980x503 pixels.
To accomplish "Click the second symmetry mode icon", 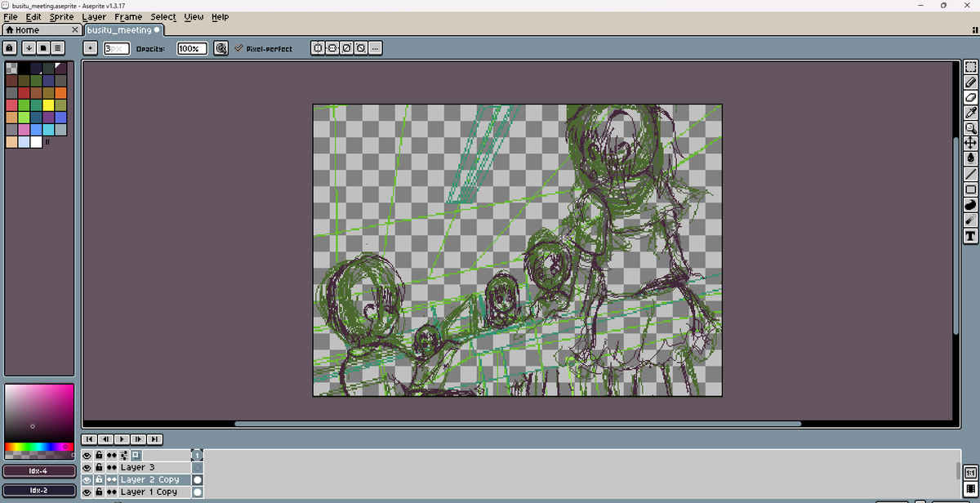I will coord(332,48).
